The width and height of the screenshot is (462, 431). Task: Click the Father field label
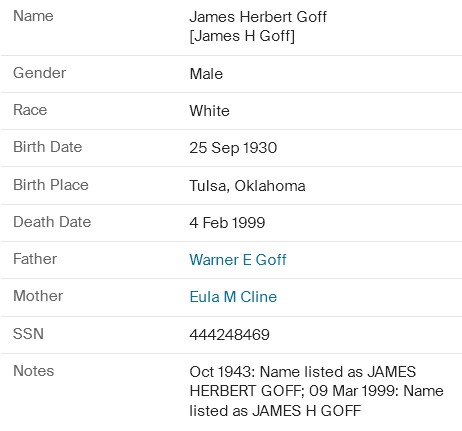pos(35,259)
